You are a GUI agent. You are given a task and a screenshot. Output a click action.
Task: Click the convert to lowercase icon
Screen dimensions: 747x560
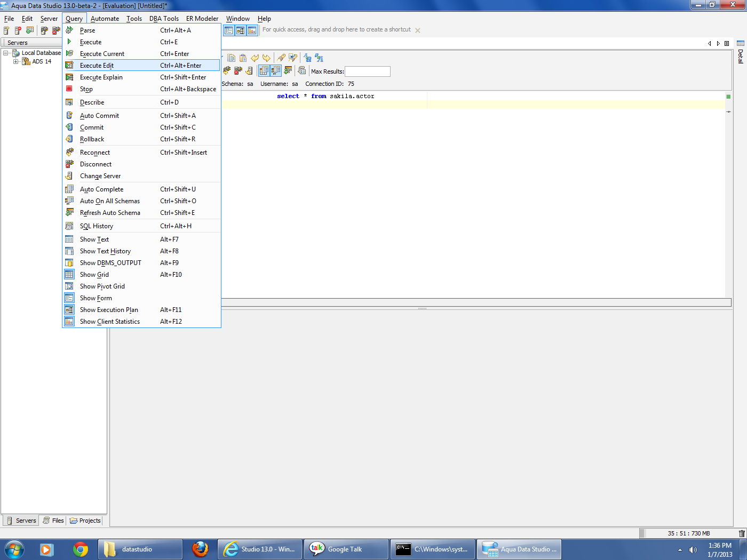click(307, 58)
